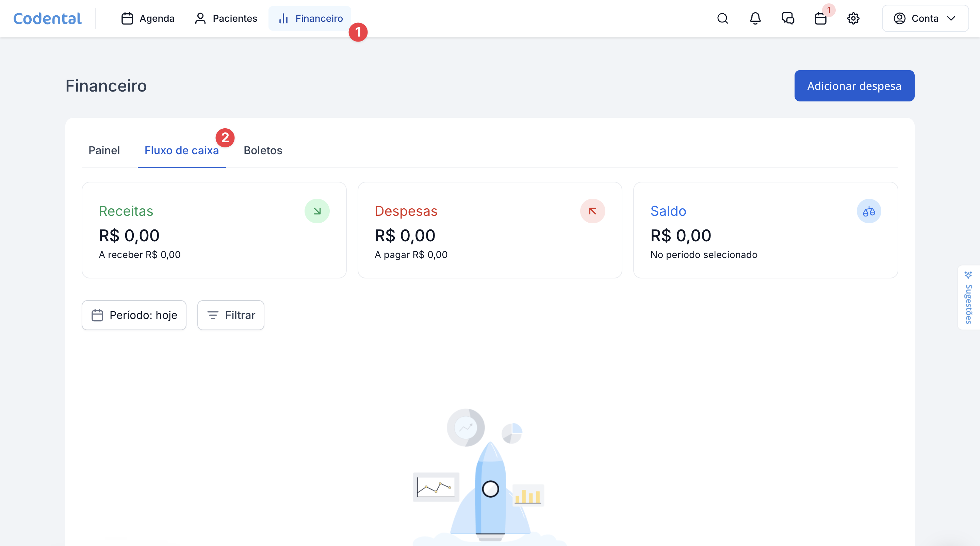980x546 pixels.
Task: Open the settings gear icon
Action: pyautogui.click(x=853, y=18)
